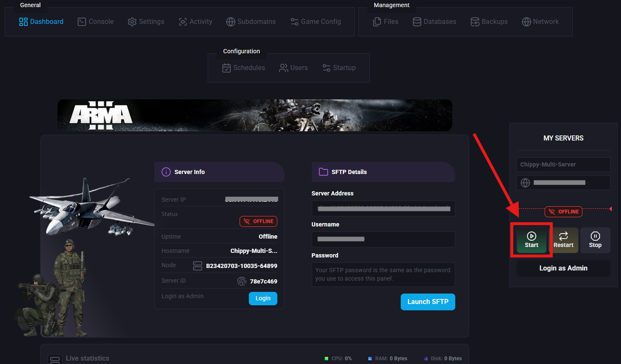Click the Files document icon
Image resolution: width=621 pixels, height=364 pixels.
377,22
